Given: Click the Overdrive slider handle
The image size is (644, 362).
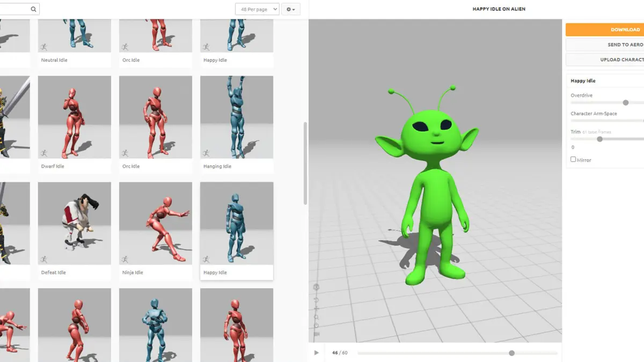Looking at the screenshot, I should [x=626, y=102].
